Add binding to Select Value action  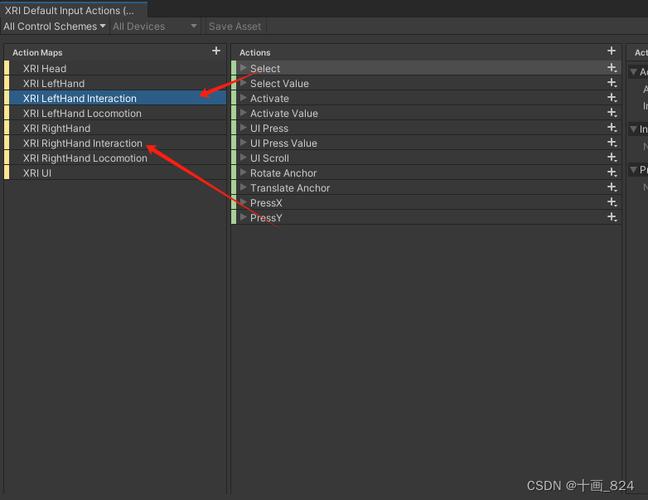pos(612,83)
